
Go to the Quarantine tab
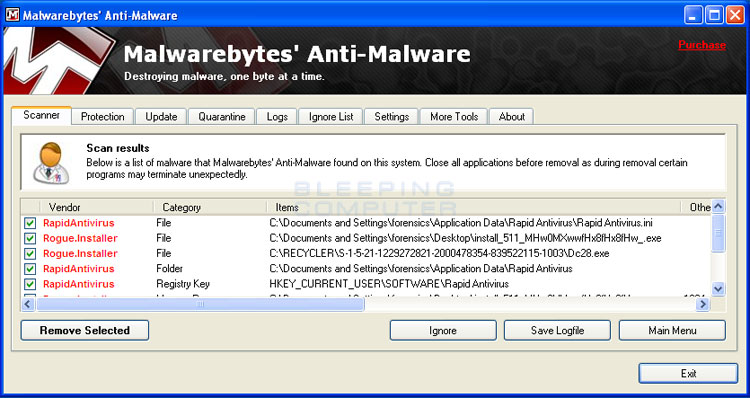point(222,117)
